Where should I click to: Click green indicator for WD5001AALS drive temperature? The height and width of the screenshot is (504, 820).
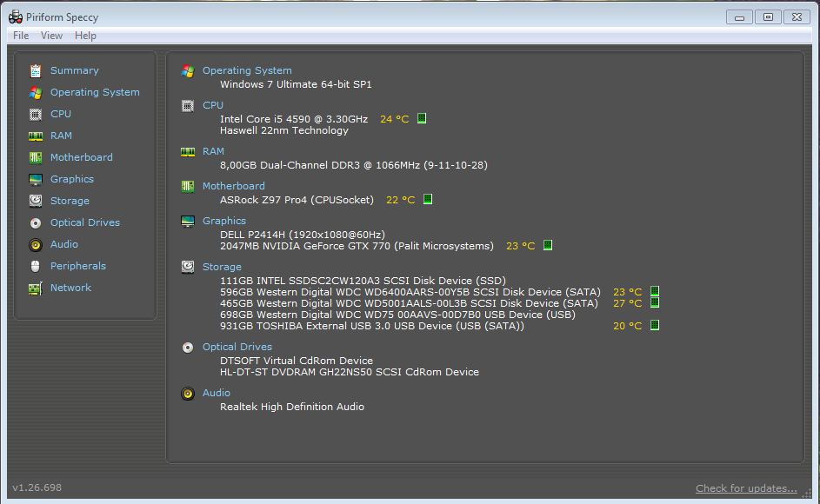654,302
